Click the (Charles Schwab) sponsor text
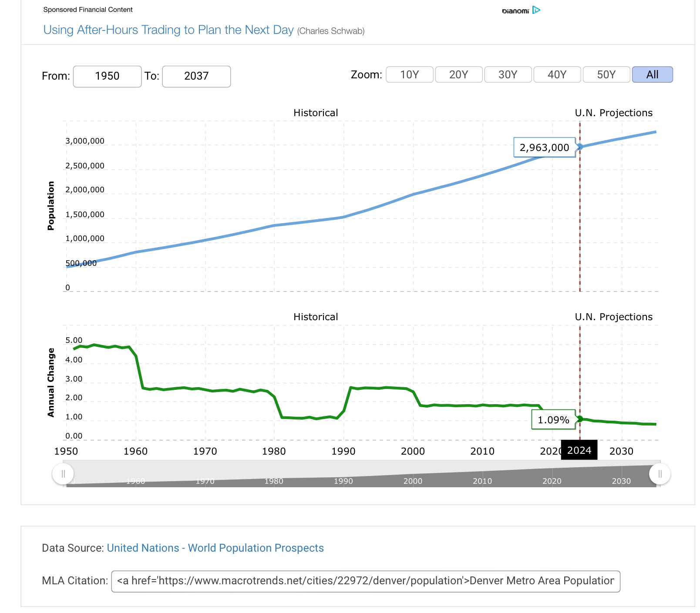Image resolution: width=700 pixels, height=613 pixels. [x=331, y=31]
